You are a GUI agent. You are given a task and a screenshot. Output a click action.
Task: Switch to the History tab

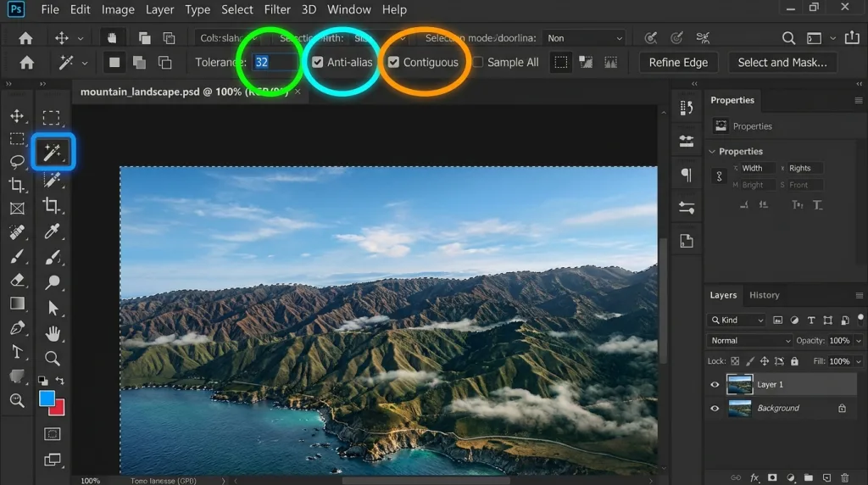tap(764, 295)
